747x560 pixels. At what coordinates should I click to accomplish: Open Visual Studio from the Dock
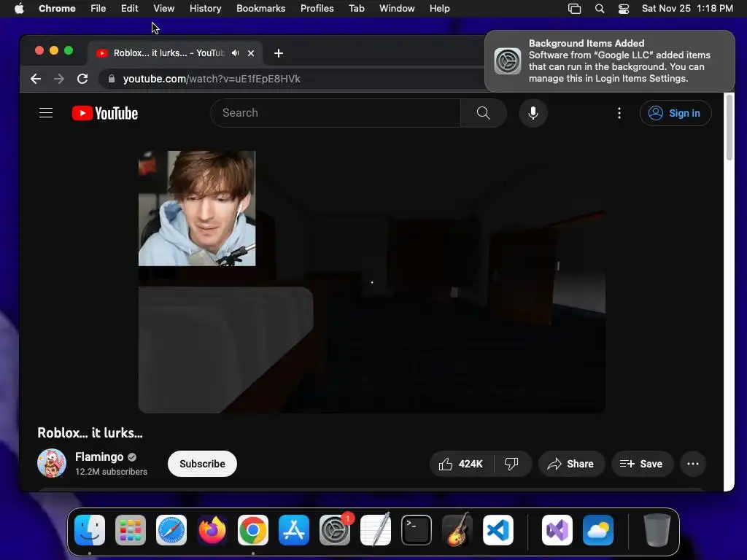point(557,530)
